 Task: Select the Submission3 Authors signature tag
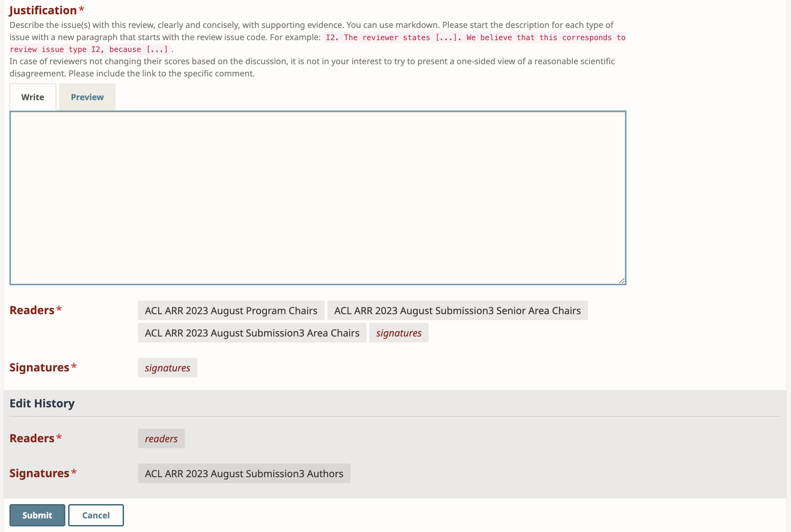244,473
